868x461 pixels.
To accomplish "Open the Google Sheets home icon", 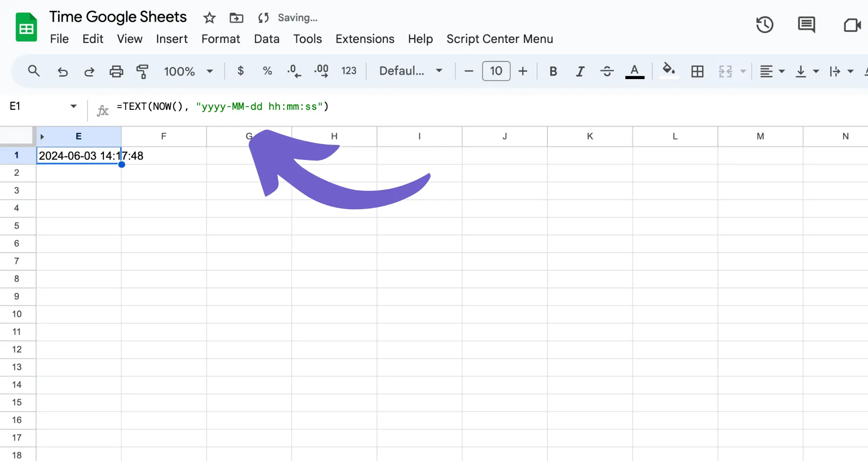I will (x=26, y=28).
